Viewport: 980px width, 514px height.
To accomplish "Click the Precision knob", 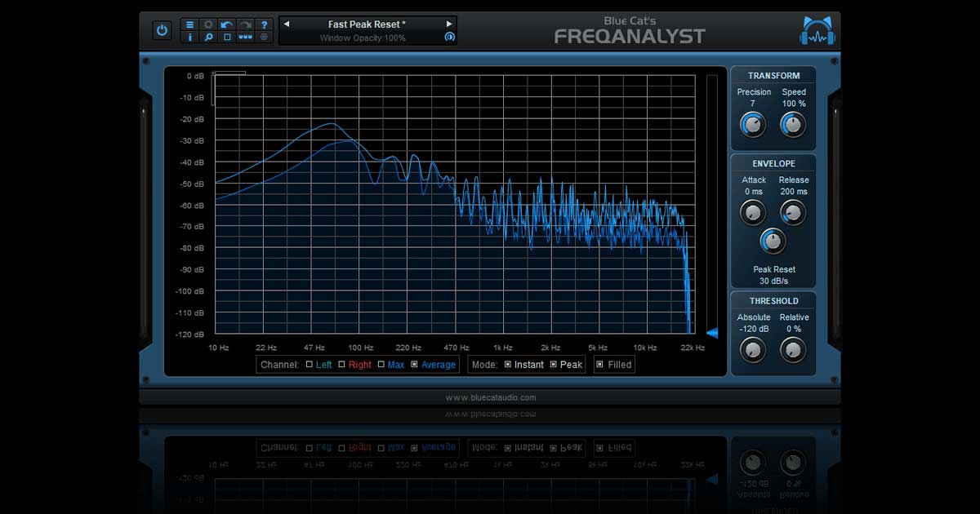I will coord(753,125).
